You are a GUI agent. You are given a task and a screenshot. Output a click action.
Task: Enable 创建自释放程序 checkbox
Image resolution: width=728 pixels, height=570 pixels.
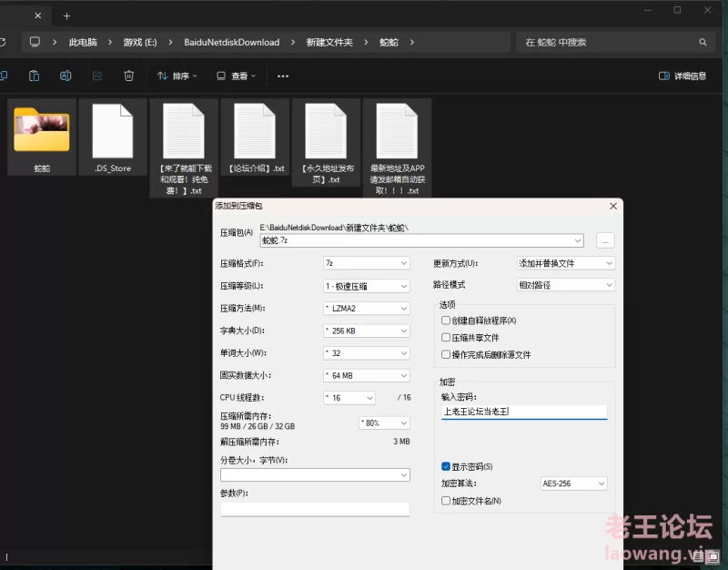tap(446, 321)
